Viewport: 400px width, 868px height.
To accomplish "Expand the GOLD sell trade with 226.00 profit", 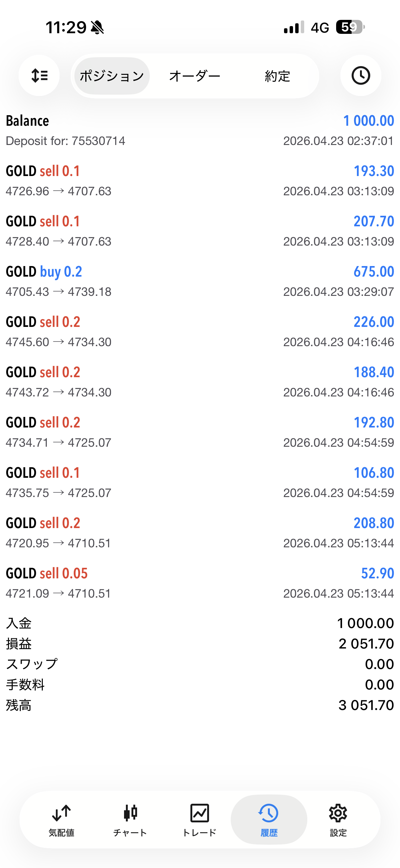I will (200, 332).
